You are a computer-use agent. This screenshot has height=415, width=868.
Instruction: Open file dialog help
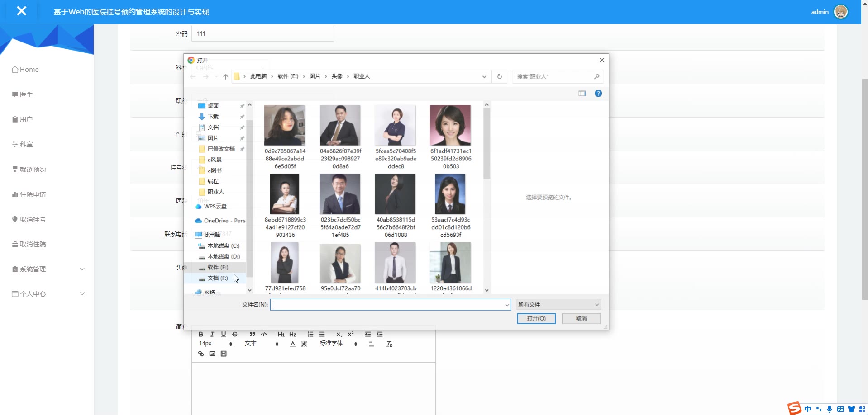[x=598, y=94]
